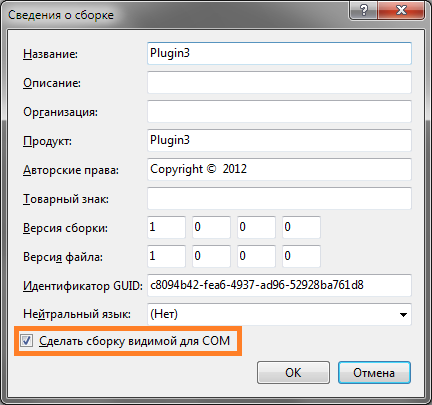Viewport: 432px width, 405px height.
Task: Click the Авторские права copyright field
Action: coord(279,169)
